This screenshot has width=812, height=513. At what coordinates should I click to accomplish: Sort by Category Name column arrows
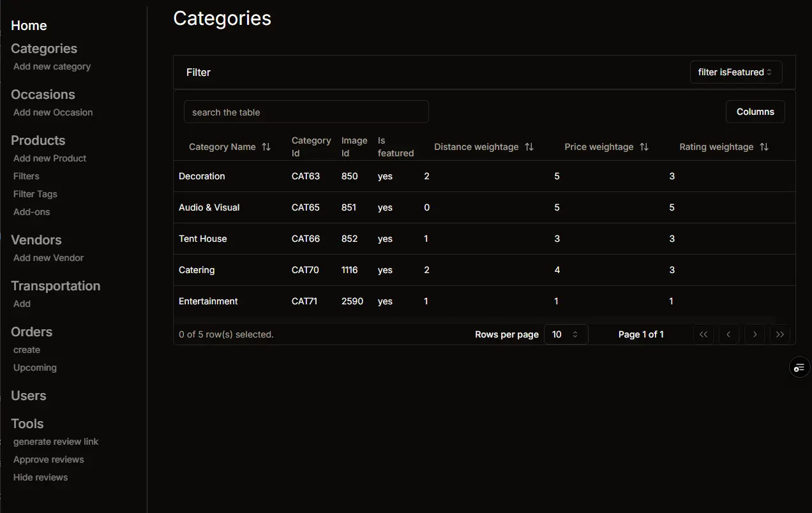[266, 147]
